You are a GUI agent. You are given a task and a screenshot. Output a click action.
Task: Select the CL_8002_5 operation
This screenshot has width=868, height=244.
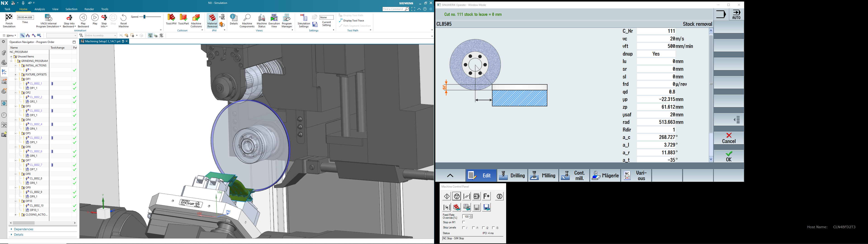(x=36, y=138)
